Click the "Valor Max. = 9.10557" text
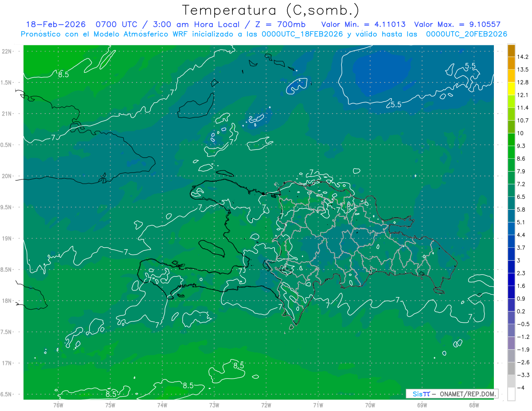The width and height of the screenshot is (532, 411). [x=457, y=24]
